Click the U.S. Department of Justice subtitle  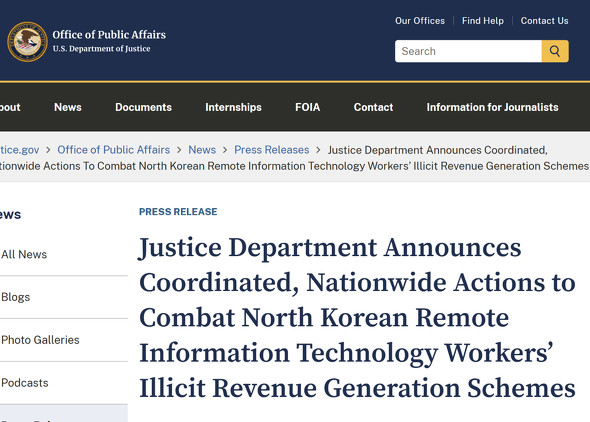(101, 49)
